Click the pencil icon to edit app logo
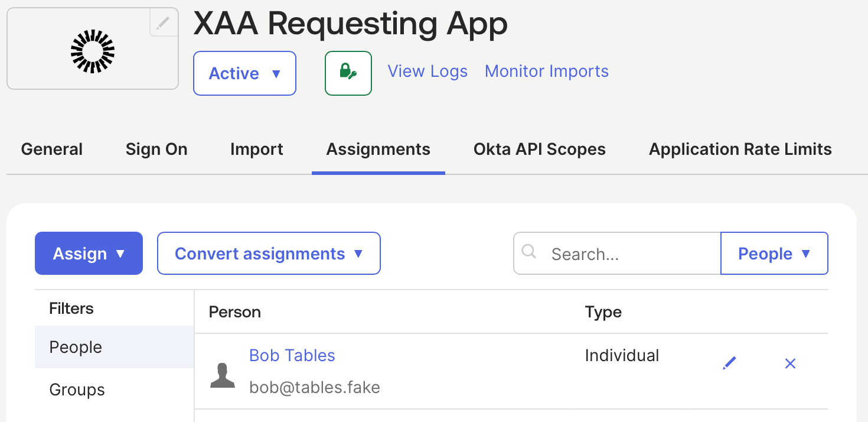The width and height of the screenshot is (868, 422). 164,22
